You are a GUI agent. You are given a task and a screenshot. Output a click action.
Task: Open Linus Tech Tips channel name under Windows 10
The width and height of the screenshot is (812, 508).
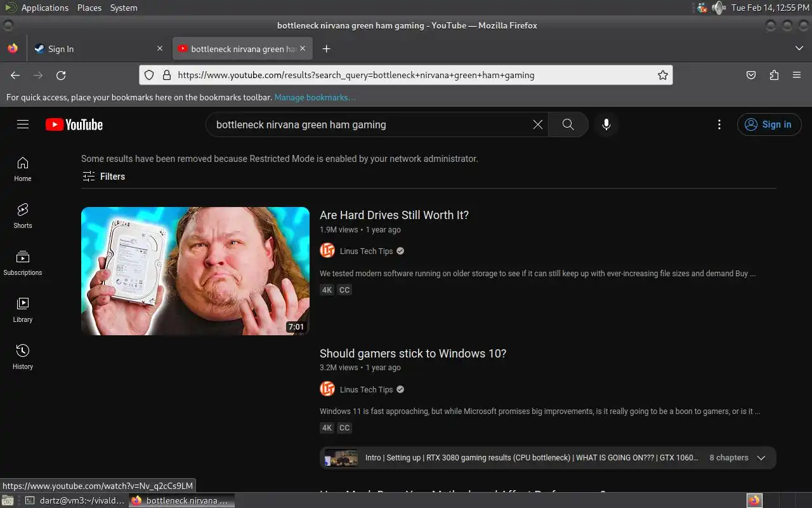tap(366, 389)
